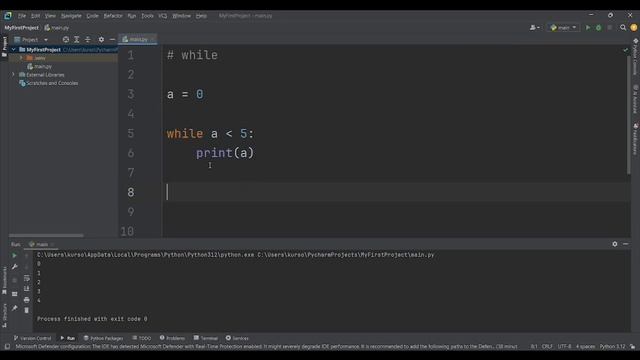Image resolution: width=640 pixels, height=360 pixels.
Task: Start debugging with the green bug icon
Action: coord(598,28)
